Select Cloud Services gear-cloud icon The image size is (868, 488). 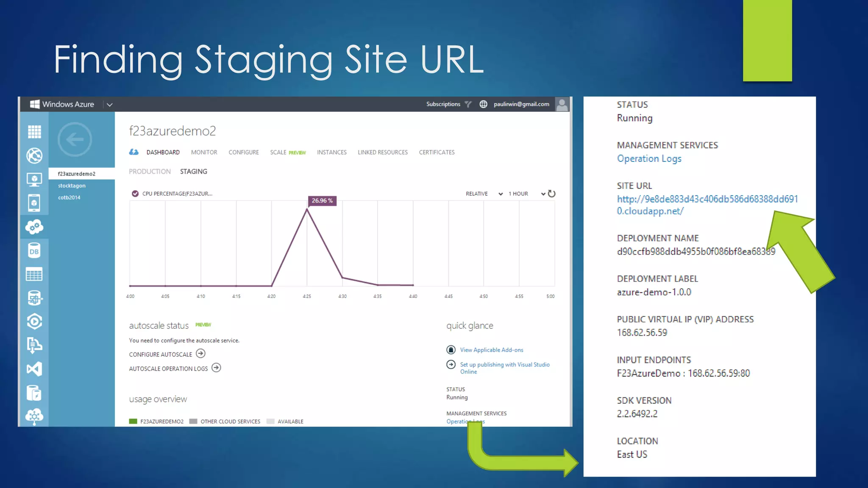pyautogui.click(x=34, y=227)
